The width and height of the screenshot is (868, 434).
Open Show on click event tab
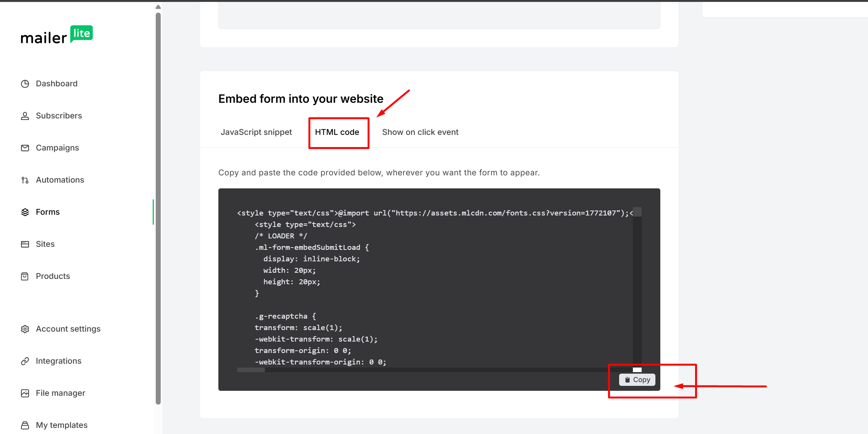420,132
